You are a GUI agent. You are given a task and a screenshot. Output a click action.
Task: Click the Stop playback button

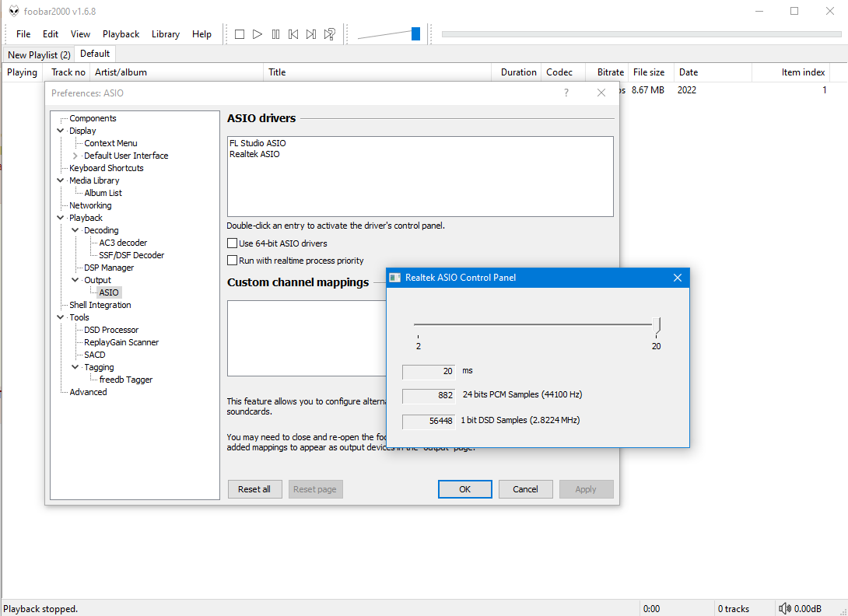(x=240, y=34)
